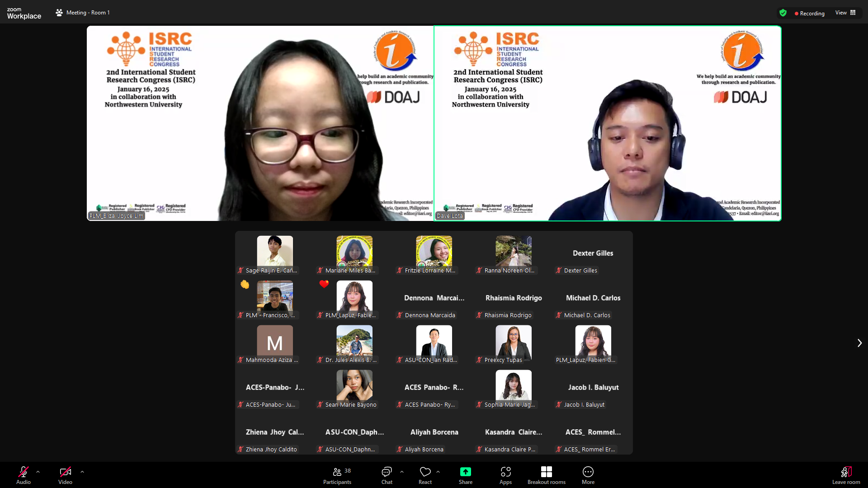The image size is (868, 488).
Task: Click the Leave room button
Action: 846,475
